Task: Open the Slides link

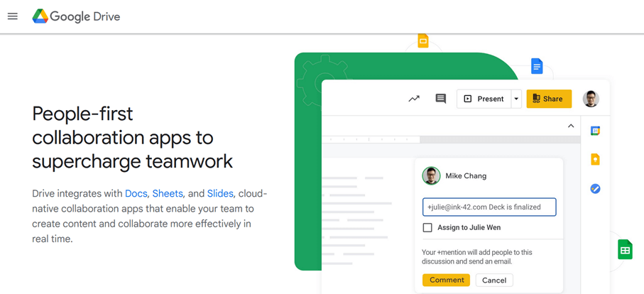Action: coord(220,193)
